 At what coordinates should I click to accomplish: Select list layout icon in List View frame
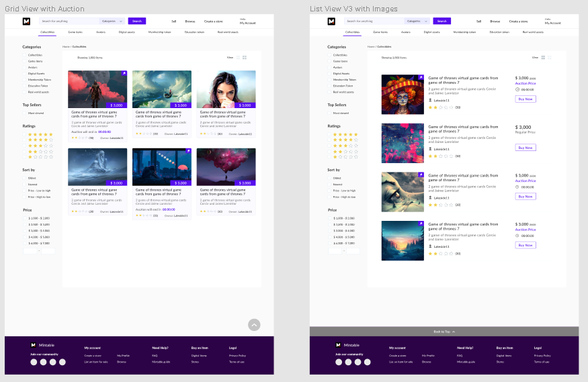point(543,57)
